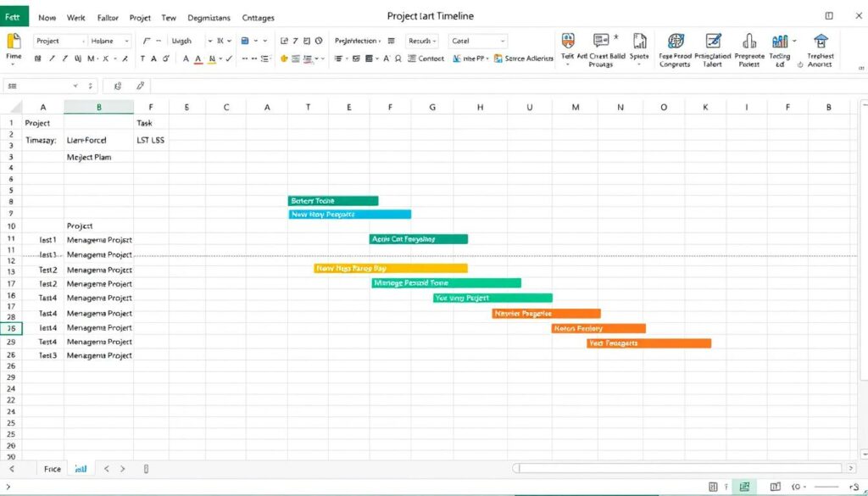This screenshot has height=496, width=868.
Task: Click the Teding column chart icon
Action: 780,41
